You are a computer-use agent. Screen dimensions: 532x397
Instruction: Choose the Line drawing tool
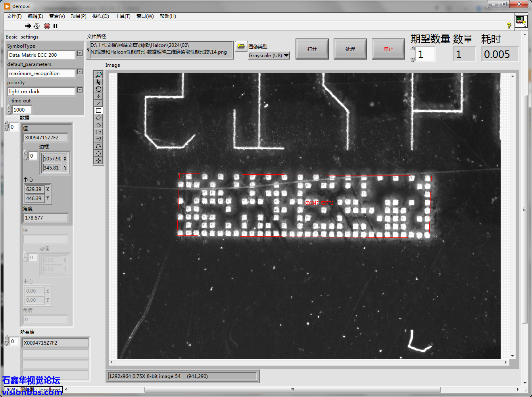point(98,104)
